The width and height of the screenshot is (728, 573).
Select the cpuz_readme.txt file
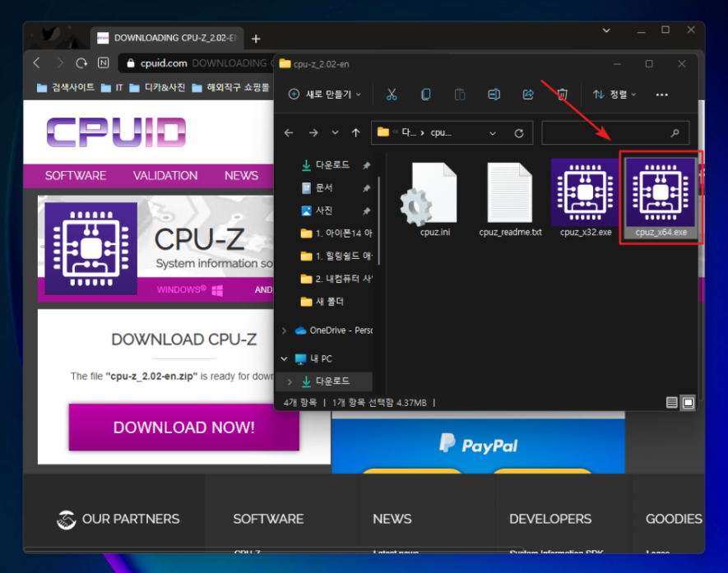510,200
